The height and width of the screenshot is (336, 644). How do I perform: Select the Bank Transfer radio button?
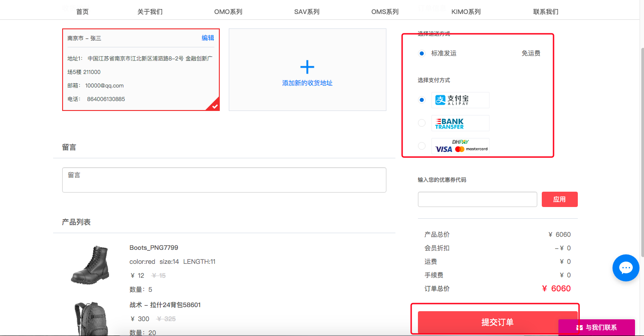[x=422, y=123]
